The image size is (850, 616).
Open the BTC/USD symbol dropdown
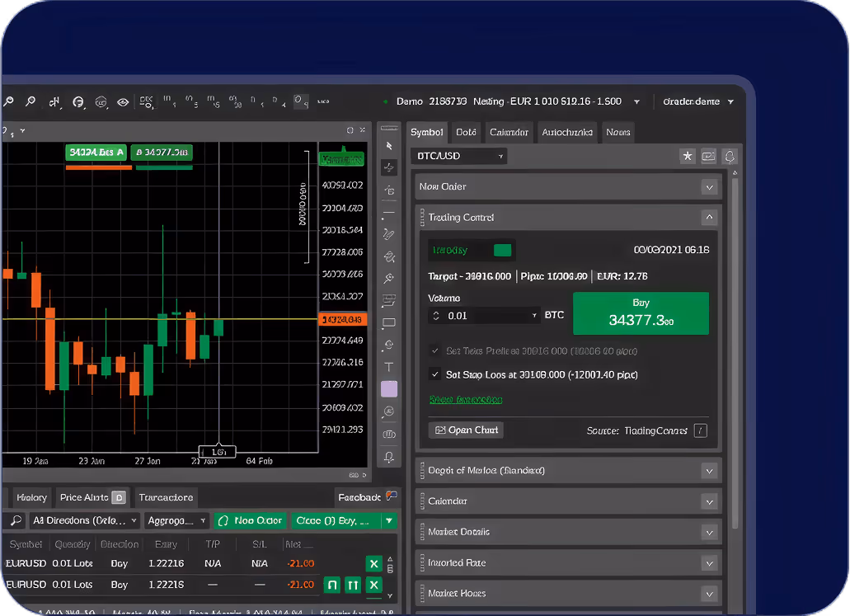(x=459, y=156)
